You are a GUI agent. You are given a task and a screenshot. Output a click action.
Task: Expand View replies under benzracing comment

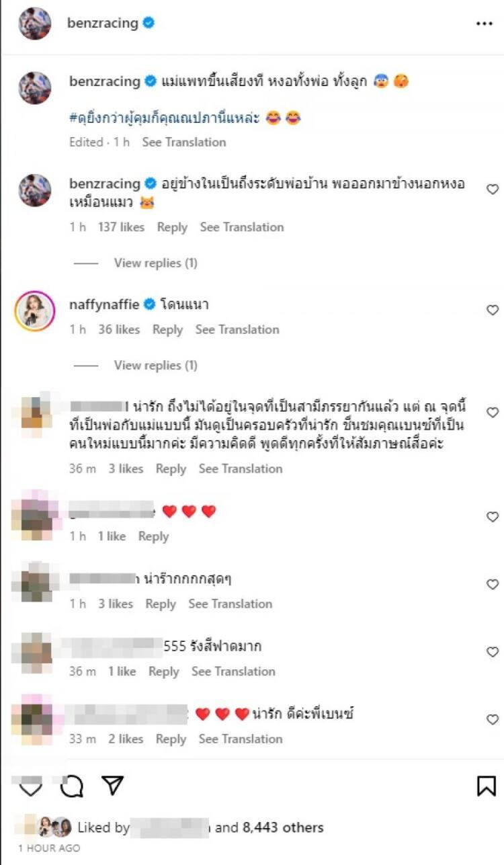(x=155, y=263)
